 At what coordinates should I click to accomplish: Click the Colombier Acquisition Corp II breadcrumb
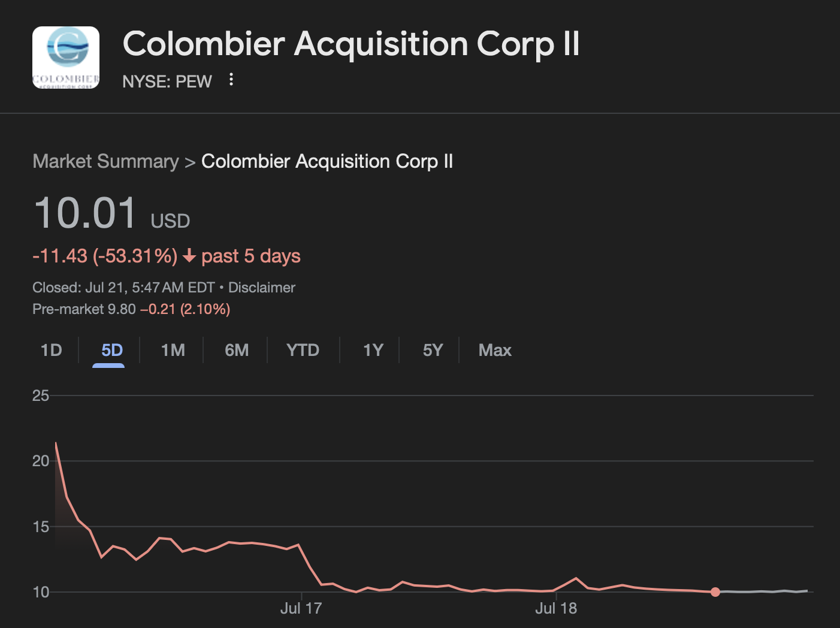(x=327, y=161)
